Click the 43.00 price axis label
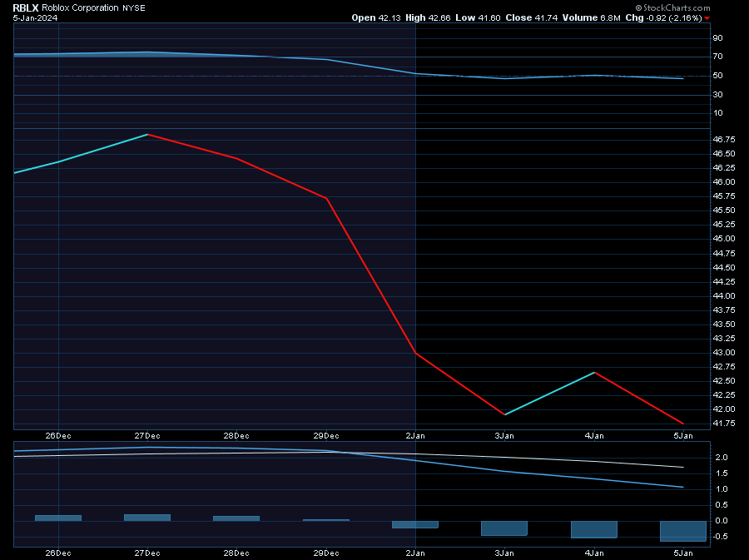This screenshot has width=749, height=560. coord(724,353)
